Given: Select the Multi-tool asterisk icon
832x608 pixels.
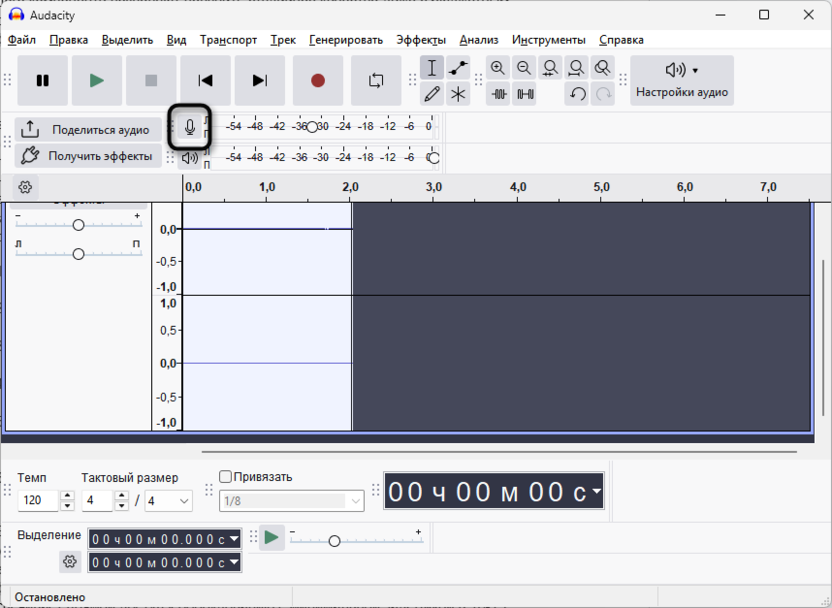Looking at the screenshot, I should [x=458, y=94].
